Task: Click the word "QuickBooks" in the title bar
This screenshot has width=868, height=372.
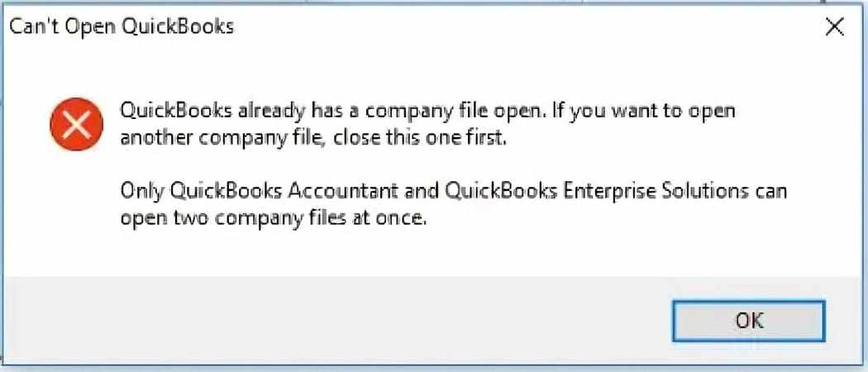Action: pos(178,26)
